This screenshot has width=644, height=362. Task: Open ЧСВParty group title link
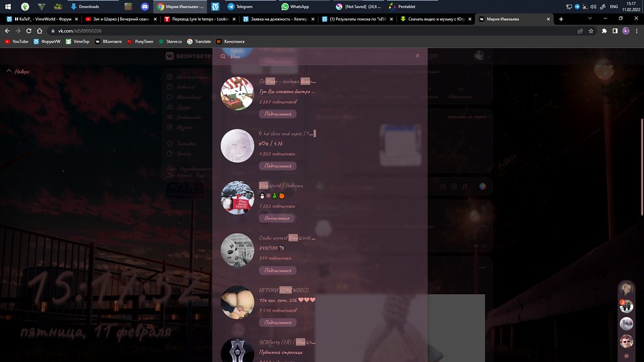click(x=287, y=343)
